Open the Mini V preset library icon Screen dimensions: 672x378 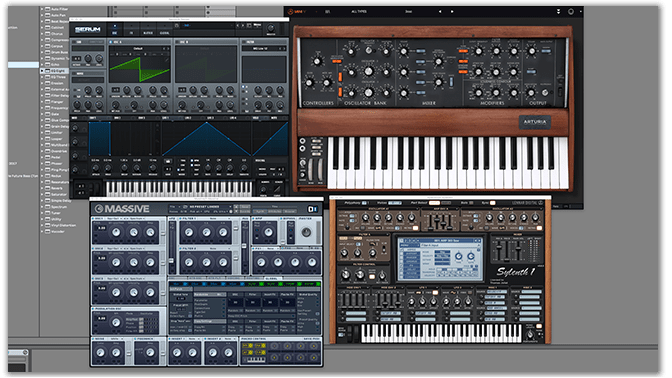[327, 12]
